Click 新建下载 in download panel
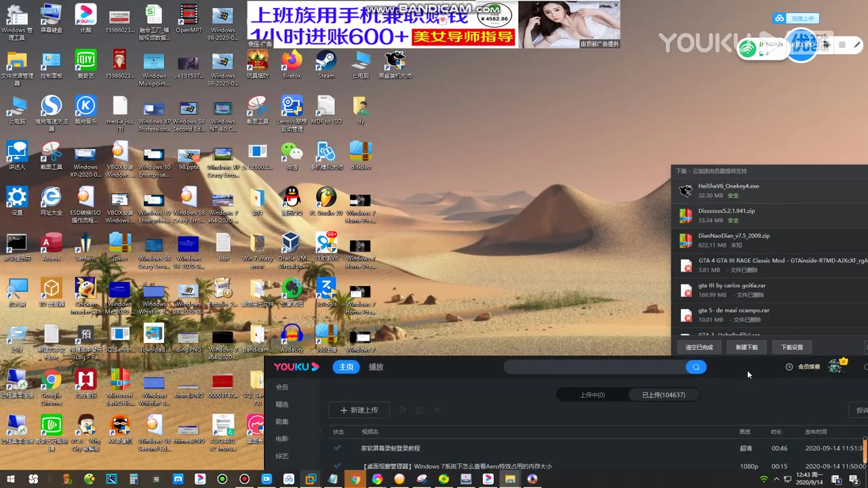The image size is (868, 488). 747,347
